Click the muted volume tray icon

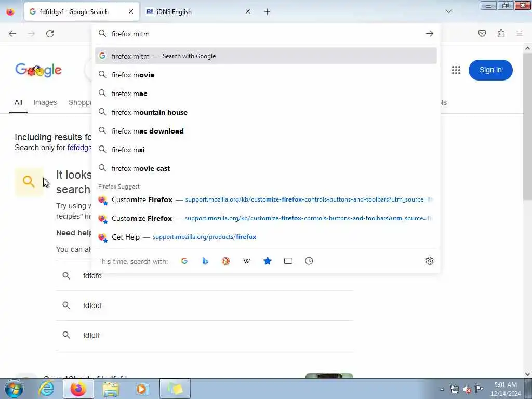(x=467, y=389)
